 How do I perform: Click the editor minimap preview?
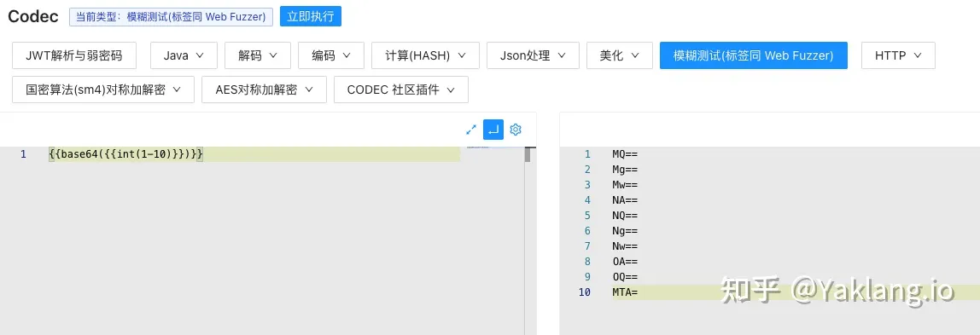pyautogui.click(x=479, y=147)
